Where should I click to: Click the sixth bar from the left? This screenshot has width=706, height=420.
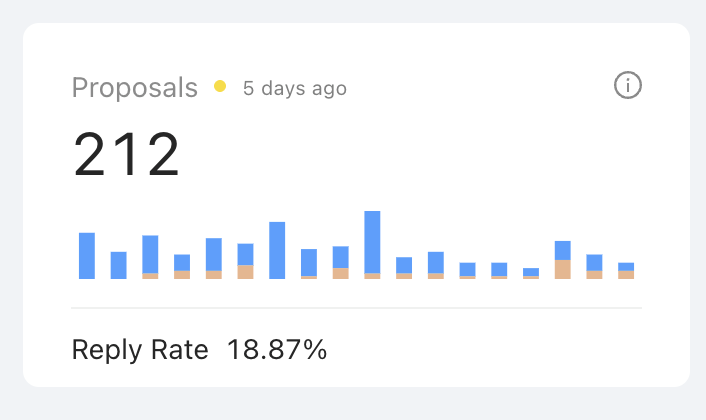tap(245, 260)
